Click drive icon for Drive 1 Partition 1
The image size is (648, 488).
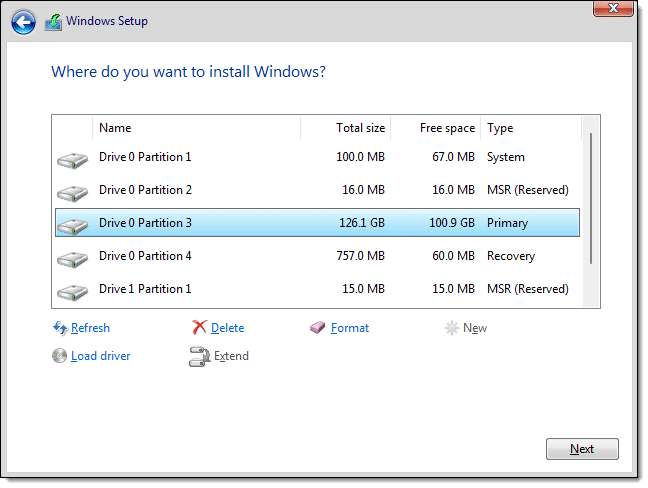[72, 292]
